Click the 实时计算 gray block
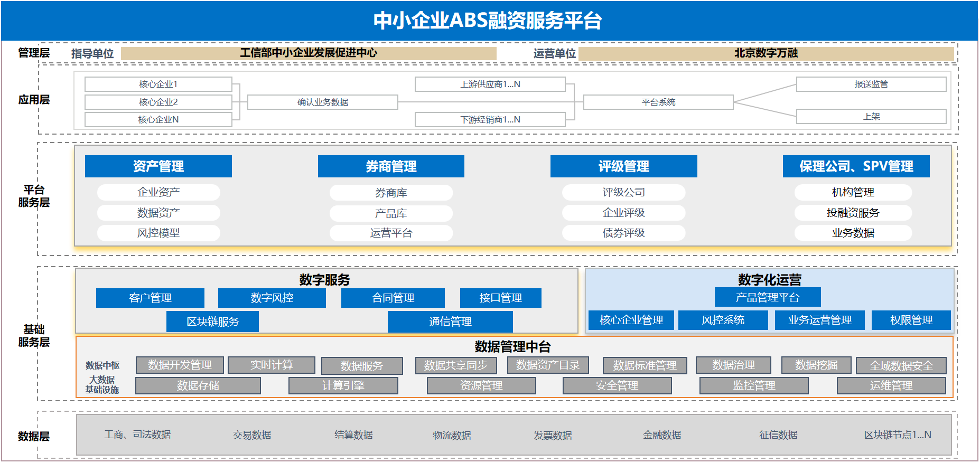The height and width of the screenshot is (463, 980). click(x=272, y=365)
